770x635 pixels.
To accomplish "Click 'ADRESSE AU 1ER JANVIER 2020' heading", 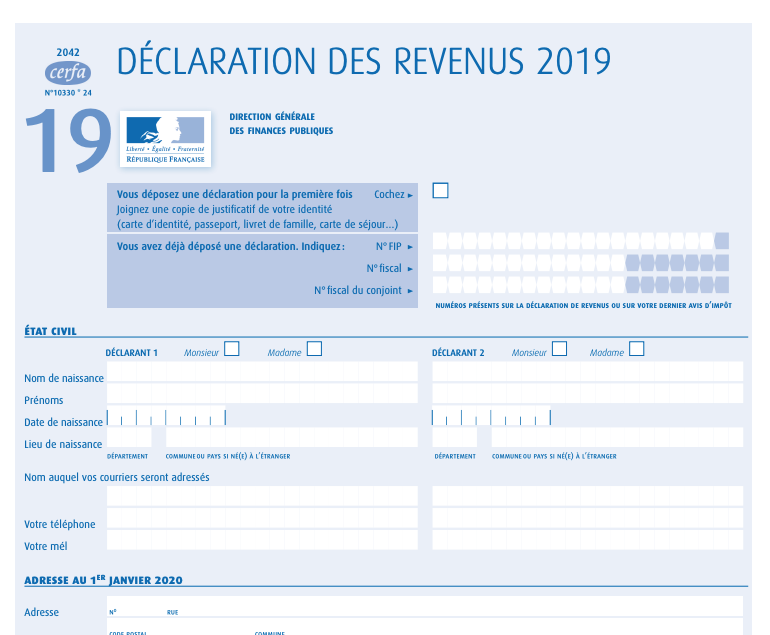I will click(x=104, y=580).
